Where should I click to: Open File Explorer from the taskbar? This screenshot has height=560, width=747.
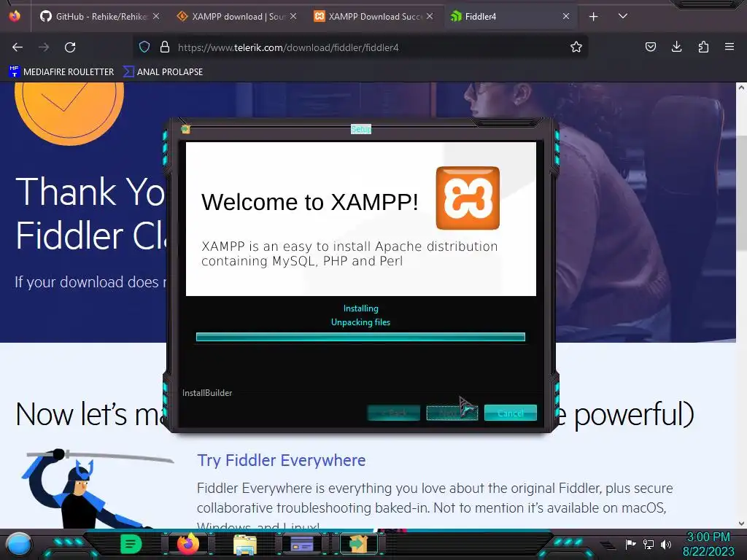245,544
